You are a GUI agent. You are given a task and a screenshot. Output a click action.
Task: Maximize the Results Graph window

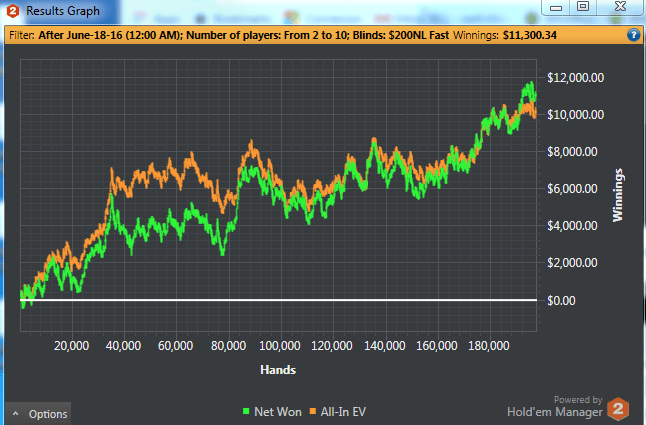(x=583, y=7)
